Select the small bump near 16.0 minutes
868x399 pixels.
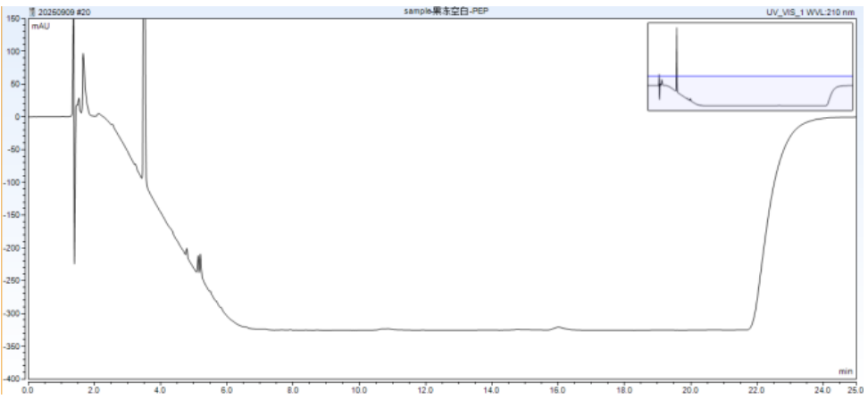(558, 328)
